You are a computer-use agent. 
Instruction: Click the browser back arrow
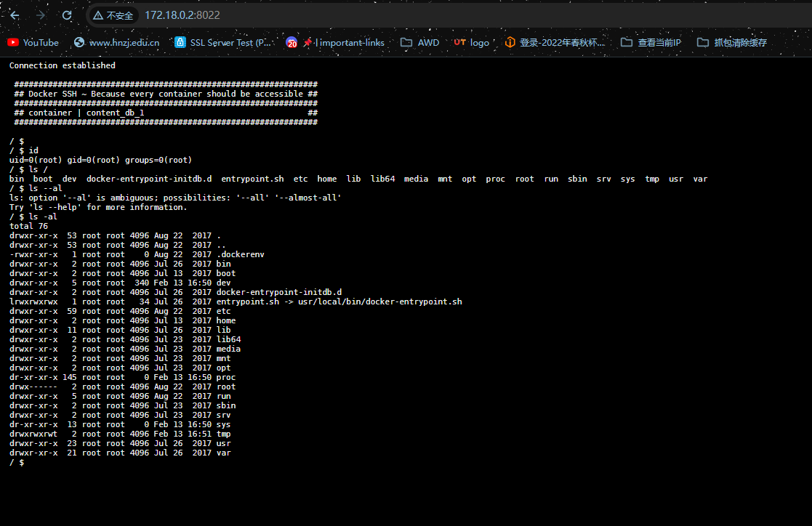click(x=15, y=15)
